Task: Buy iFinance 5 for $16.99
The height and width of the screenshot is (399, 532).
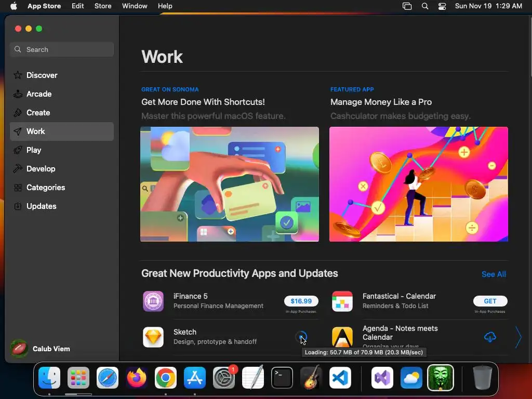Action: pos(301,301)
